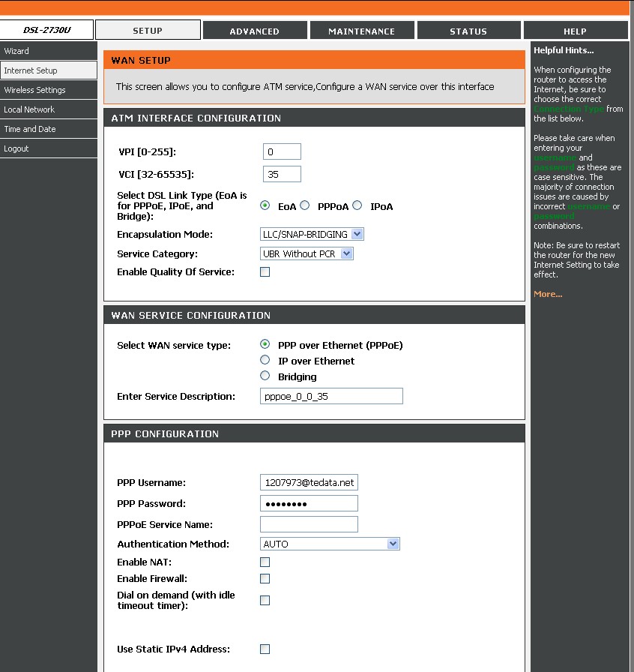Click the More... link in Helpful Hints
Screen dimensions: 634x672
pyautogui.click(x=548, y=294)
